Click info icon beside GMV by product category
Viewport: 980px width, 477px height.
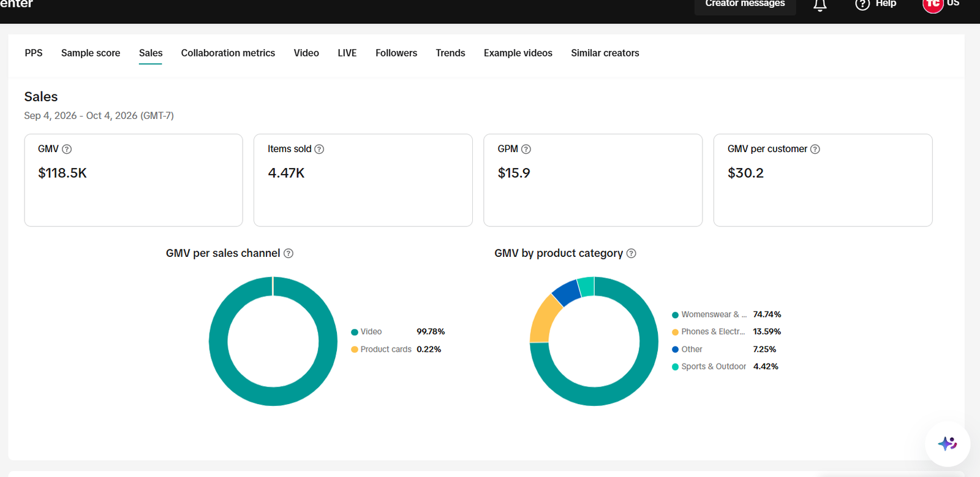coord(631,253)
